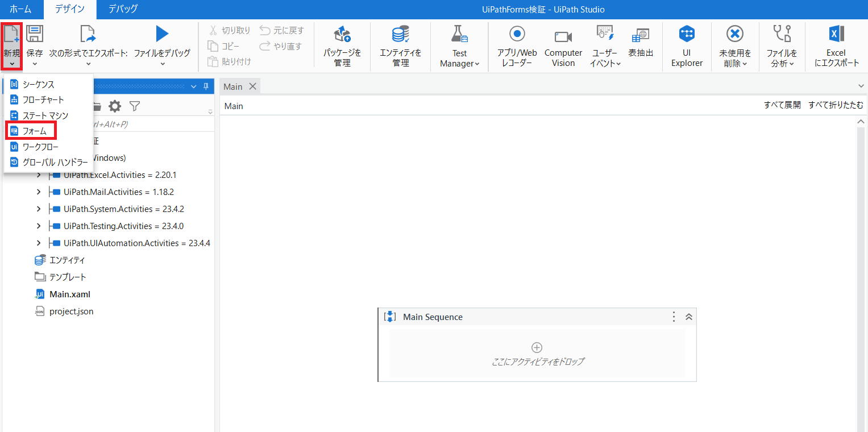Open the パッケージを管理 (Manage Packages) icon
This screenshot has height=432, width=868.
point(342,45)
